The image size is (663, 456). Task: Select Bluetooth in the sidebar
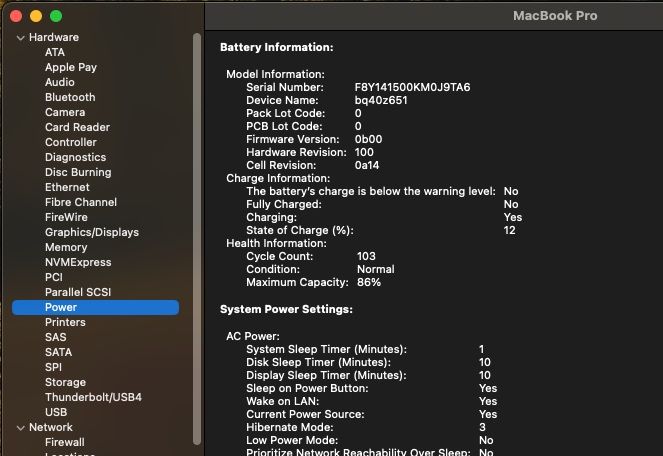(x=70, y=97)
